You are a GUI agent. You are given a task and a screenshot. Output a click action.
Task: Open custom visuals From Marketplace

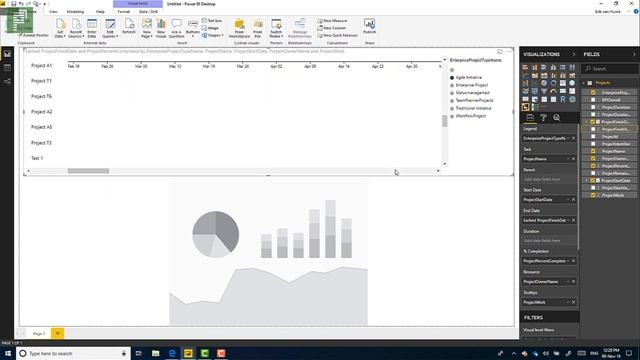pyautogui.click(x=239, y=28)
